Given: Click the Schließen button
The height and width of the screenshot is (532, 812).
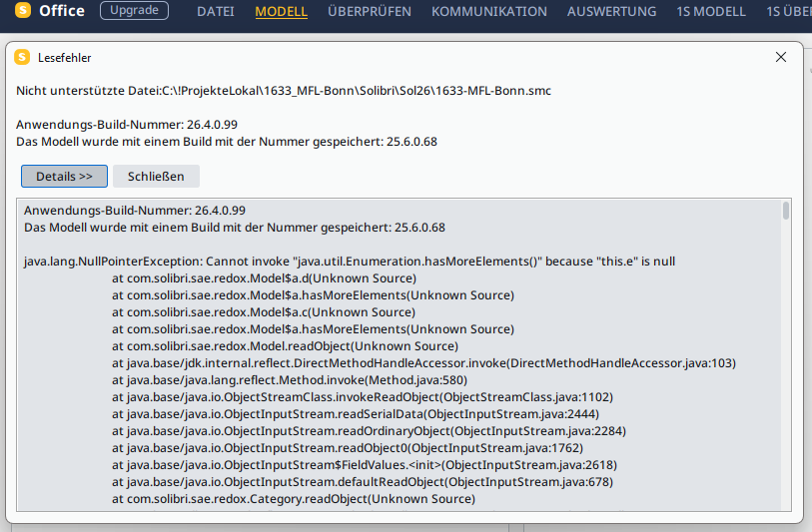Looking at the screenshot, I should pyautogui.click(x=156, y=177).
